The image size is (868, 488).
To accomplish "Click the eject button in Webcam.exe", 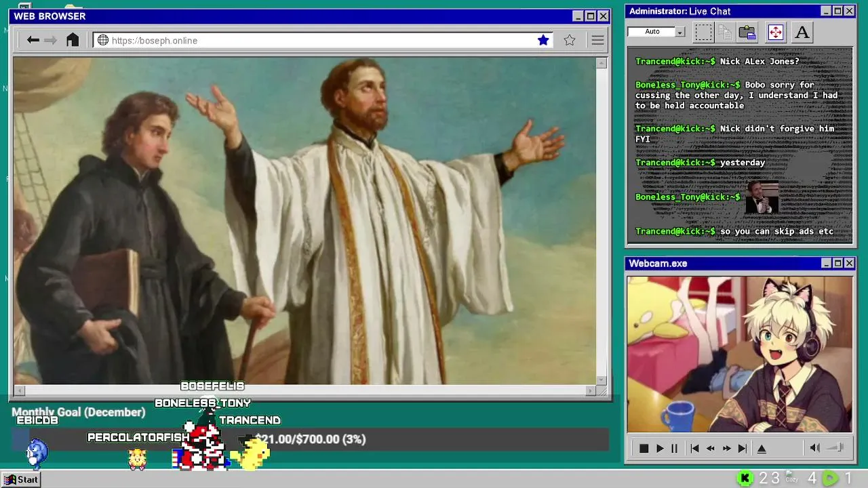I will (x=762, y=448).
